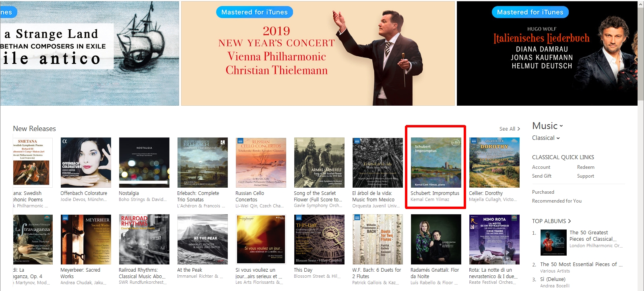Click the Redeem quick link
The height and width of the screenshot is (291, 644).
[x=586, y=167]
